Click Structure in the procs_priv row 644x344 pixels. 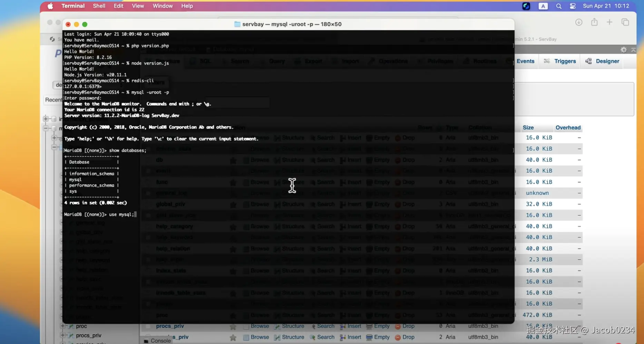[x=293, y=326]
